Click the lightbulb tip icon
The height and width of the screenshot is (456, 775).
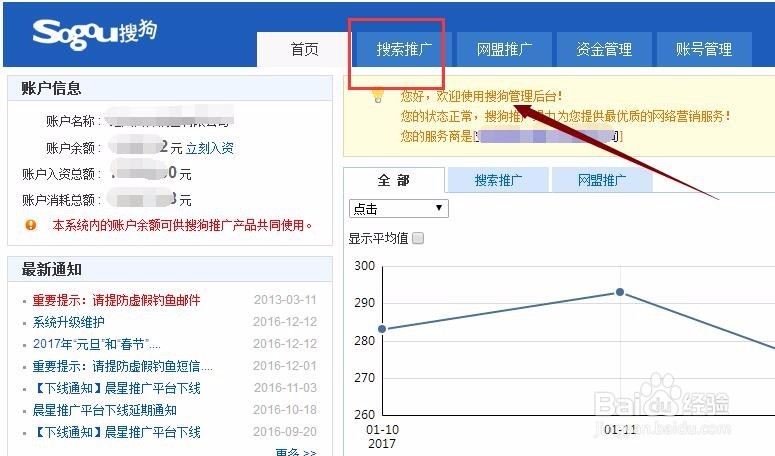point(378,94)
